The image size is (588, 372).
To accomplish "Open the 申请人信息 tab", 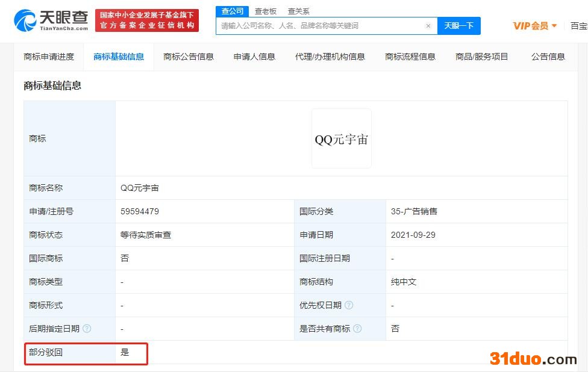I will point(254,57).
